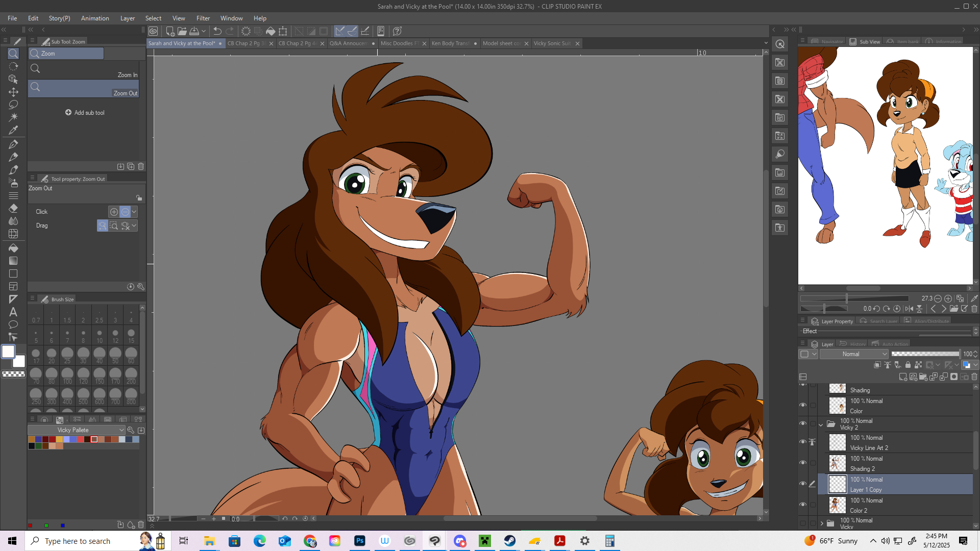Open the Filter menu

tap(203, 18)
